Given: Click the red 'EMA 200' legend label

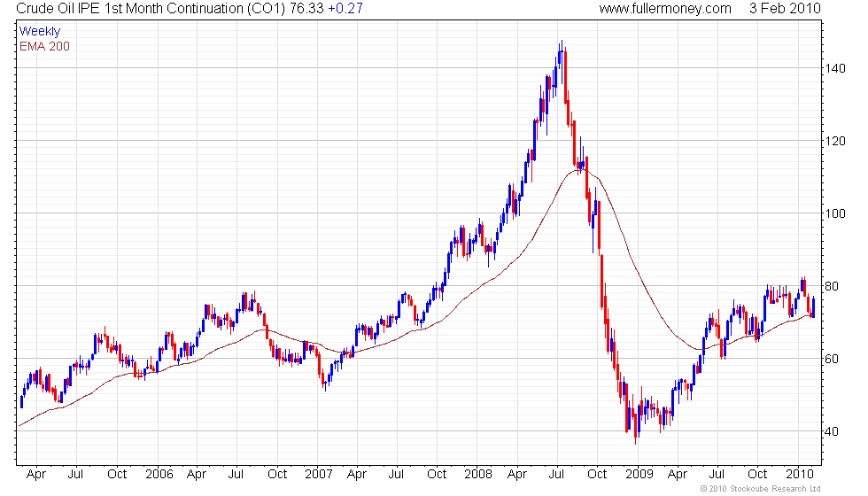Looking at the screenshot, I should (44, 46).
